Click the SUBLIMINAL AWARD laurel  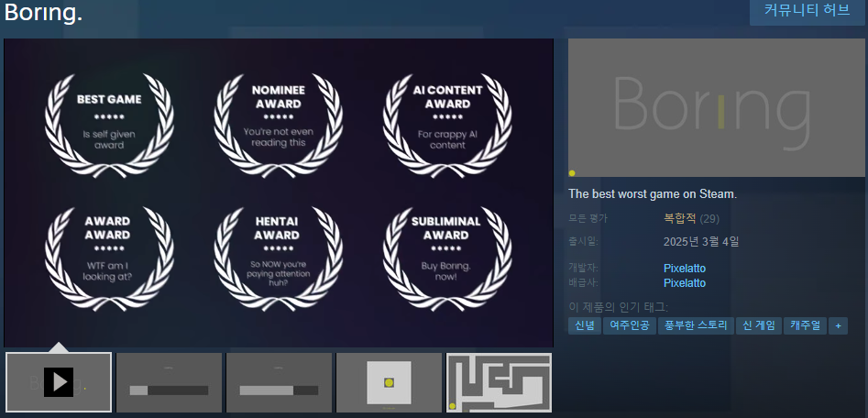[x=447, y=258]
